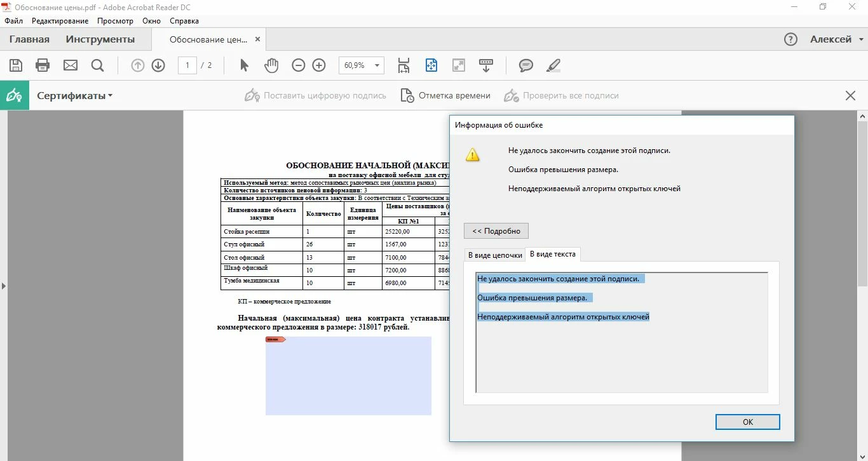Click OK in the error dialog
This screenshot has height=461, width=868.
748,422
